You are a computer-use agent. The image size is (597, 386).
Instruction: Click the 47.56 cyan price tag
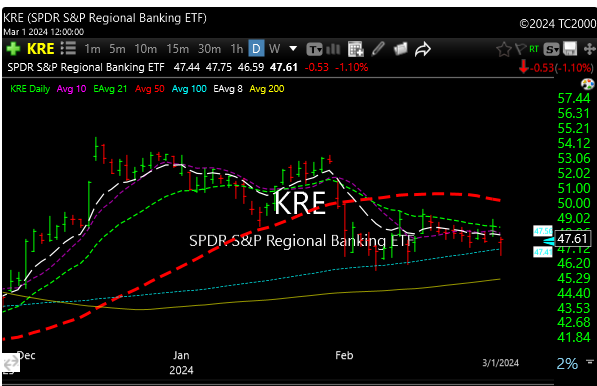[543, 231]
